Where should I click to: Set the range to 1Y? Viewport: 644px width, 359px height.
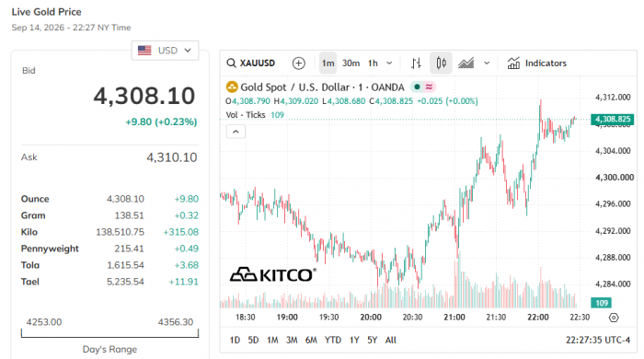pyautogui.click(x=354, y=340)
